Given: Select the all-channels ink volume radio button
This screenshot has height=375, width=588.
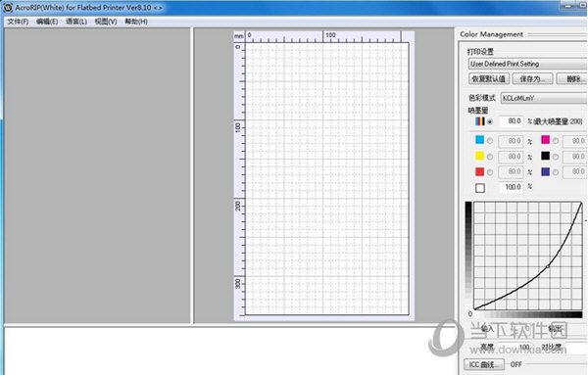Looking at the screenshot, I should click(x=490, y=121).
